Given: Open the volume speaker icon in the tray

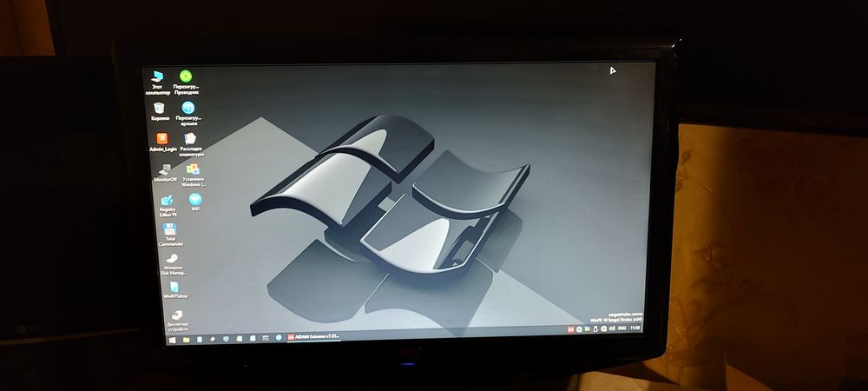Looking at the screenshot, I should coord(612,328).
